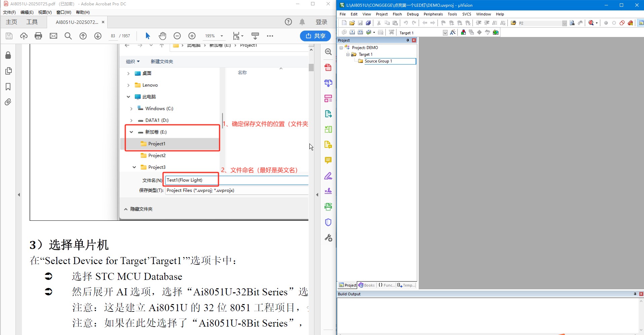Viewport: 644px width, 335px height.
Task: Translate the current file in µVision
Action: click(344, 32)
